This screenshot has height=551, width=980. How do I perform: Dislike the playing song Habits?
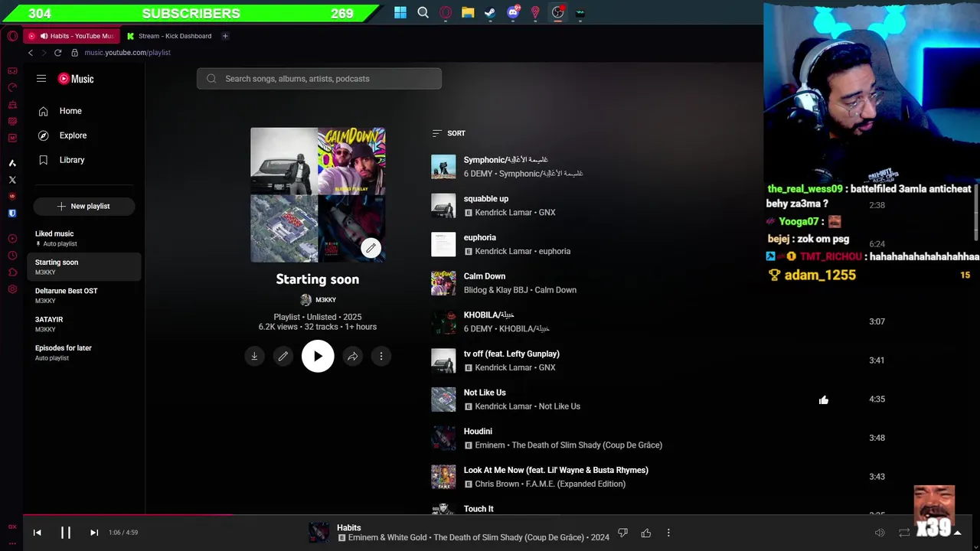(x=622, y=533)
